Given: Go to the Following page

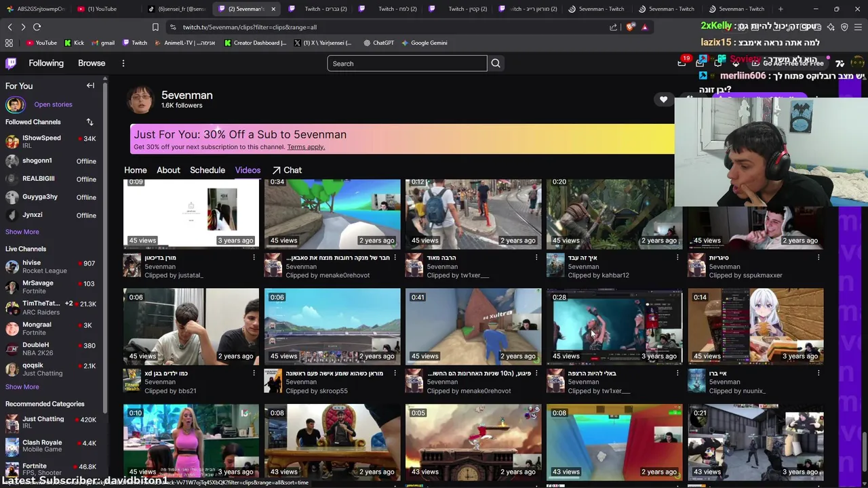Looking at the screenshot, I should pyautogui.click(x=46, y=63).
